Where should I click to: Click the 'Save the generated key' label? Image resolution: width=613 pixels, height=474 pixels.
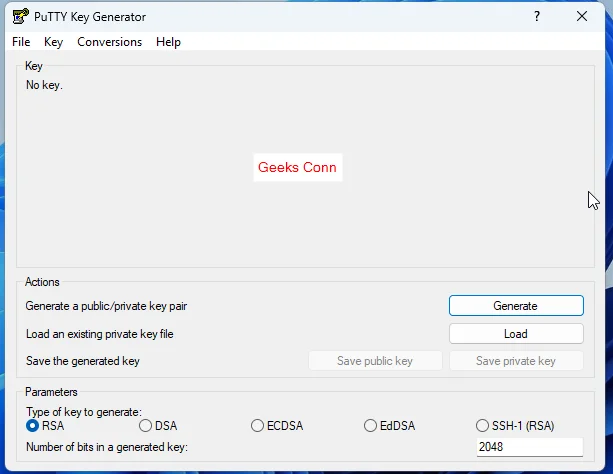pos(83,361)
